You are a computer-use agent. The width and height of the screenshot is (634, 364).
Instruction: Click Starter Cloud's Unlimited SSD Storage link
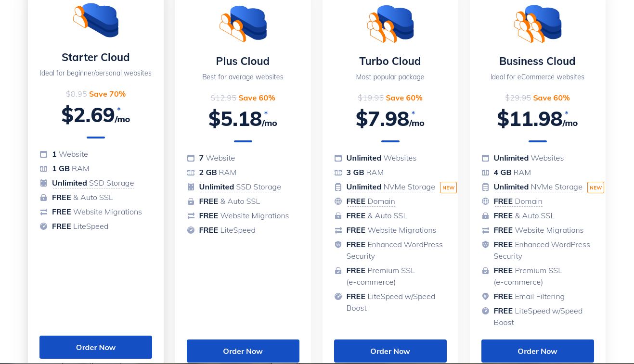point(93,183)
